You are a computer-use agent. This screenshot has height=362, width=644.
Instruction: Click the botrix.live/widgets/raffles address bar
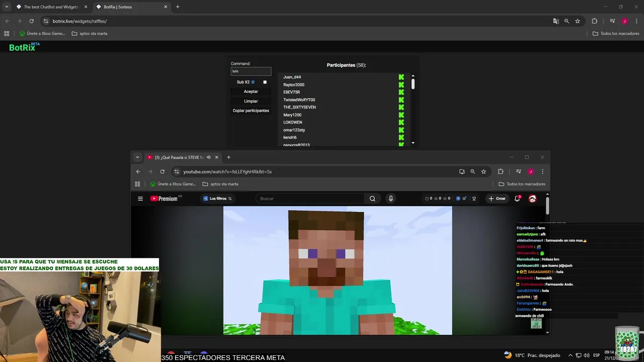pyautogui.click(x=297, y=21)
